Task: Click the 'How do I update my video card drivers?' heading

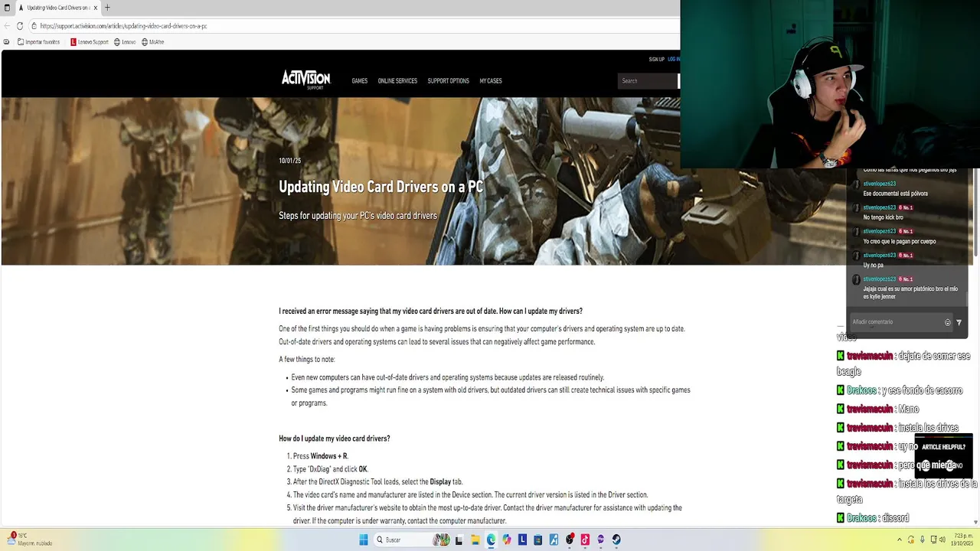Action: click(x=335, y=439)
